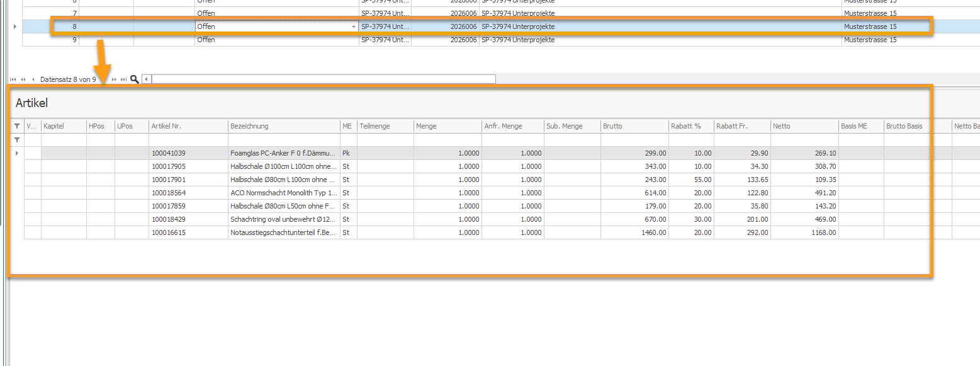The height and width of the screenshot is (366, 980).
Task: Sort by Kapitel column header
Action: coord(64,126)
